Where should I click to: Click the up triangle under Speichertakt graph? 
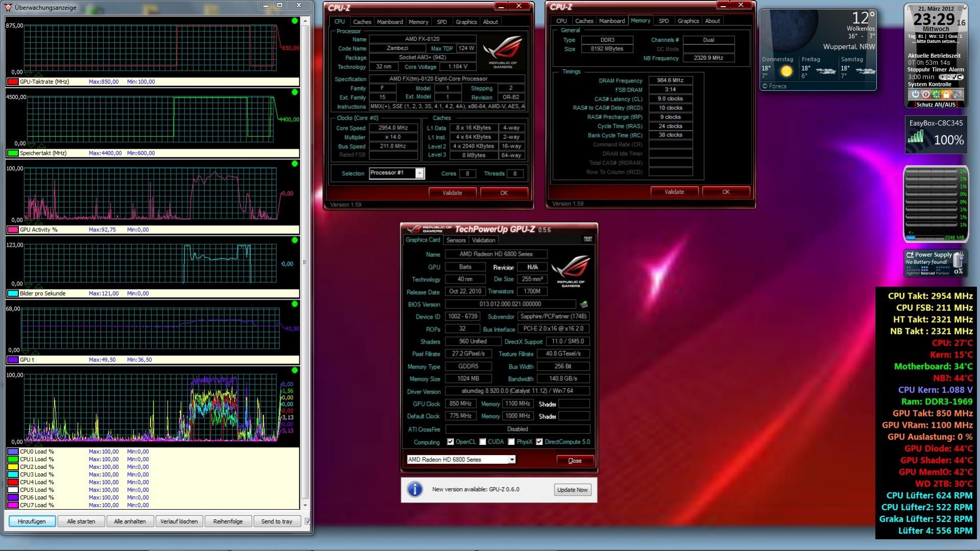click(41, 146)
